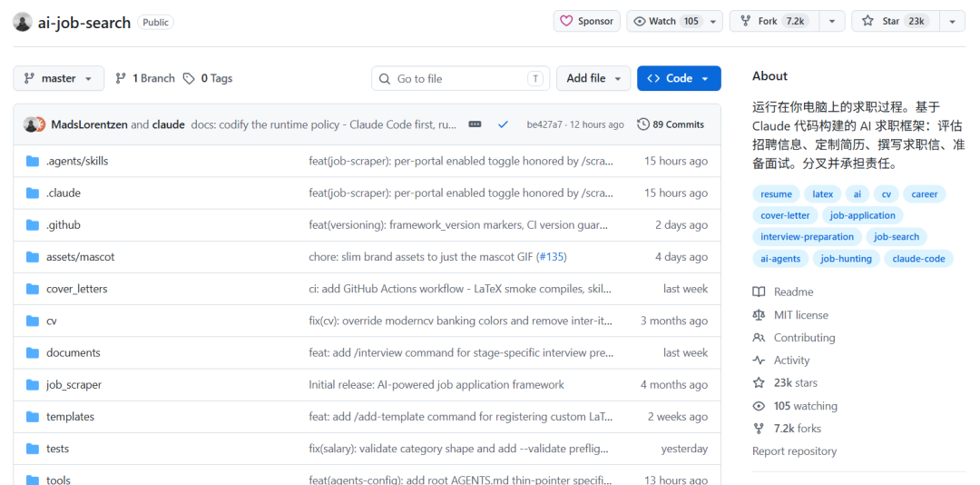Image resolution: width=980 pixels, height=485 pixels.
Task: Open the MIT license link
Action: tap(790, 315)
